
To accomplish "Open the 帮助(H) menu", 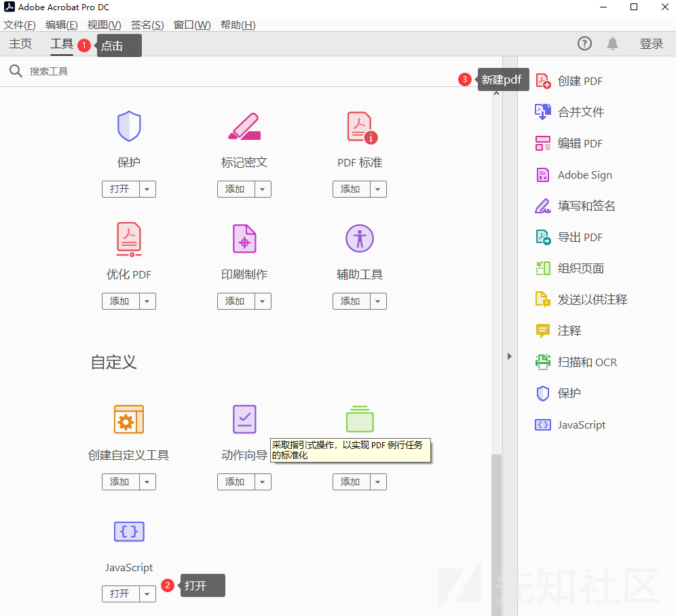I will pyautogui.click(x=238, y=25).
